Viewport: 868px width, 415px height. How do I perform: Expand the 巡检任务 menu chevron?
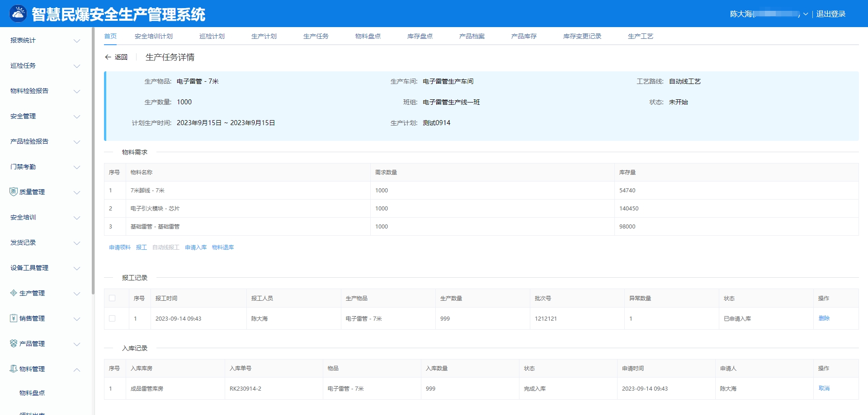(x=77, y=66)
